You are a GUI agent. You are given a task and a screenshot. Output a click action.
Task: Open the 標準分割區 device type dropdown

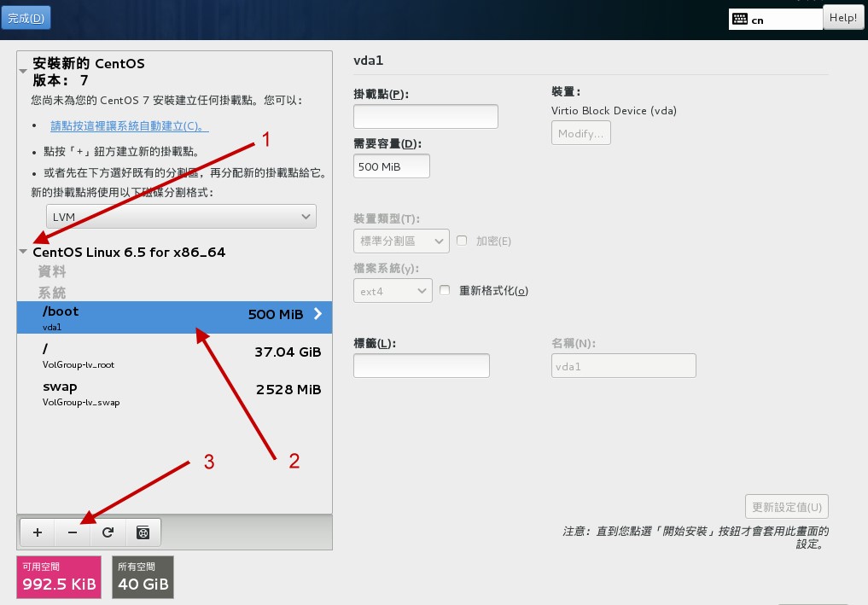point(400,241)
